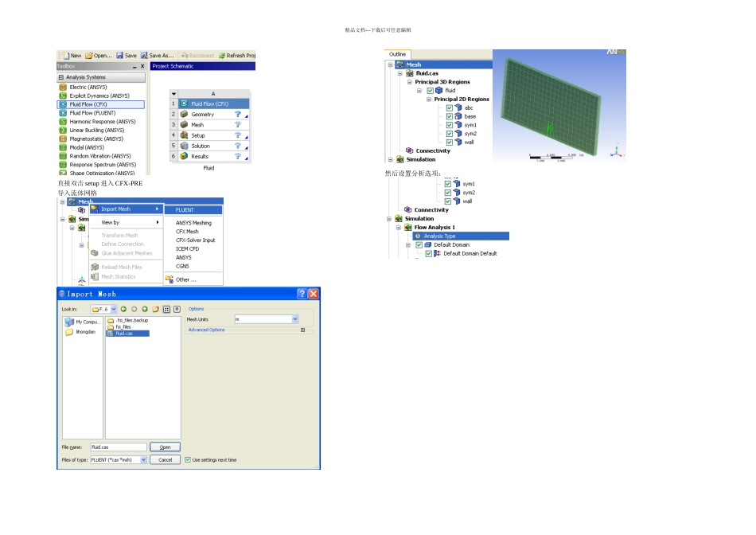Select the Analysis Type tree item
The image size is (756, 535).
(461, 236)
